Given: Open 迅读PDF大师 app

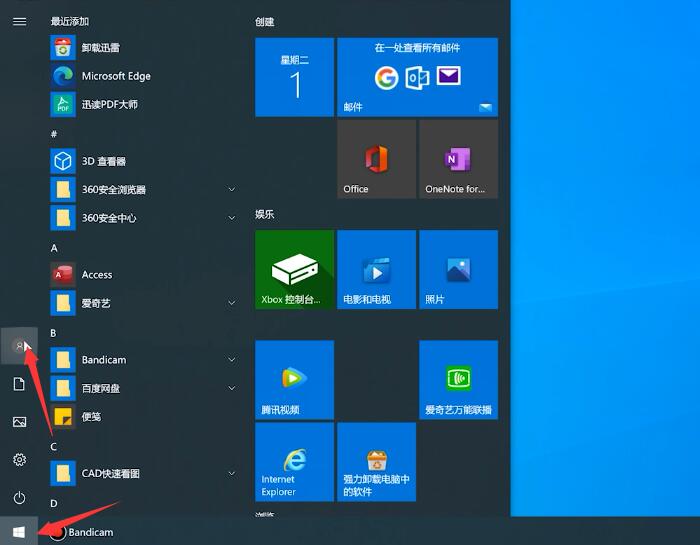Looking at the screenshot, I should pyautogui.click(x=143, y=104).
